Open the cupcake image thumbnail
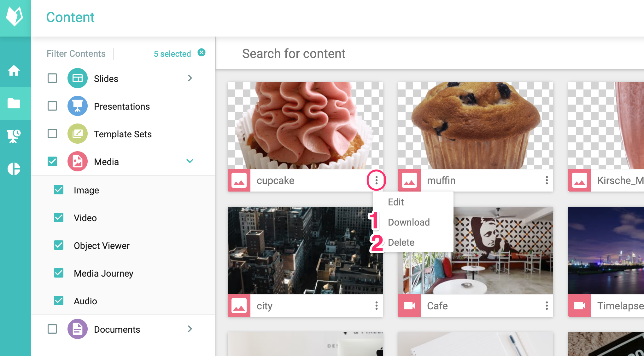Screen dimensions: 644x356 point(305,125)
